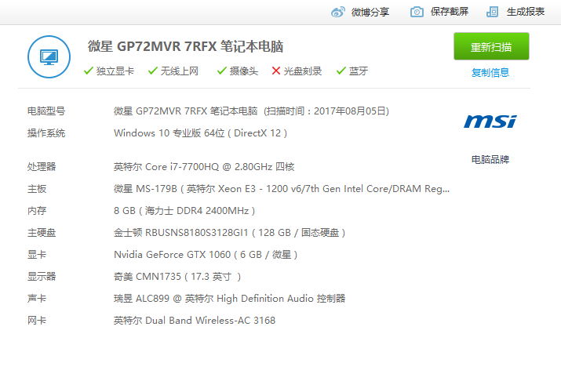561x392 pixels.
Task: Click the 显示器 row label
Action: (x=42, y=277)
